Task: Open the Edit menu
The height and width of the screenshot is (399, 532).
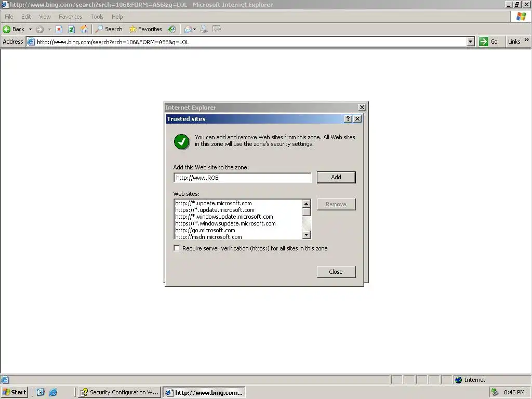Action: 26,17
